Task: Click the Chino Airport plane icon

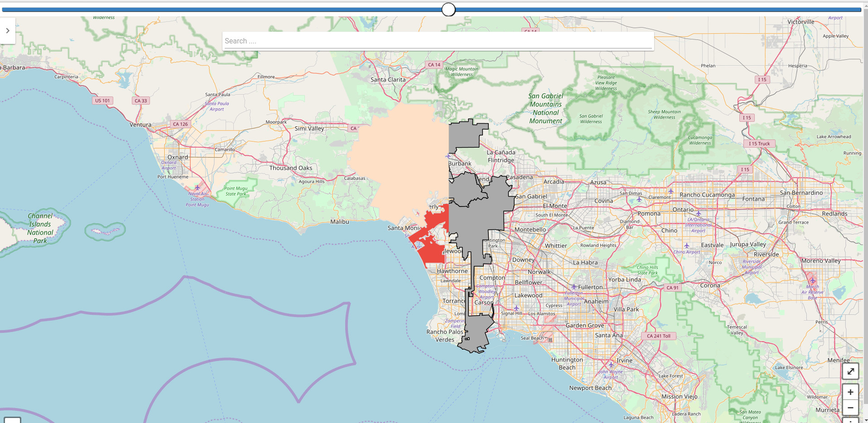Action: click(687, 246)
